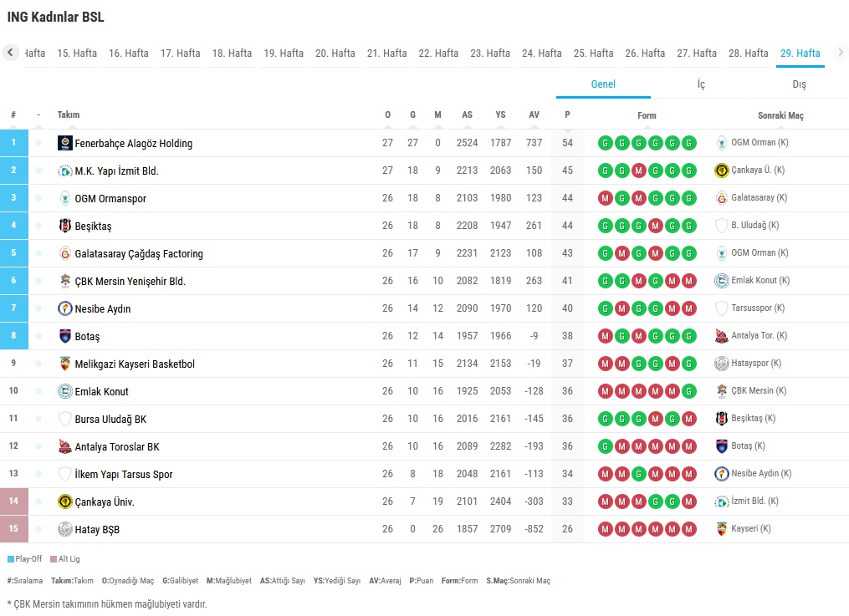This screenshot has width=849, height=616.
Task: Open the 28. Hafta tab
Action: 749,53
